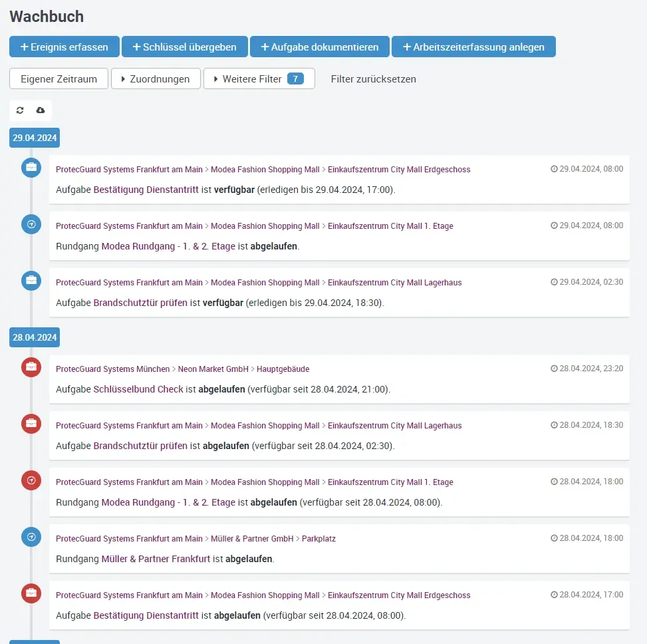Click the 29.04.2024 date marker

pos(35,138)
